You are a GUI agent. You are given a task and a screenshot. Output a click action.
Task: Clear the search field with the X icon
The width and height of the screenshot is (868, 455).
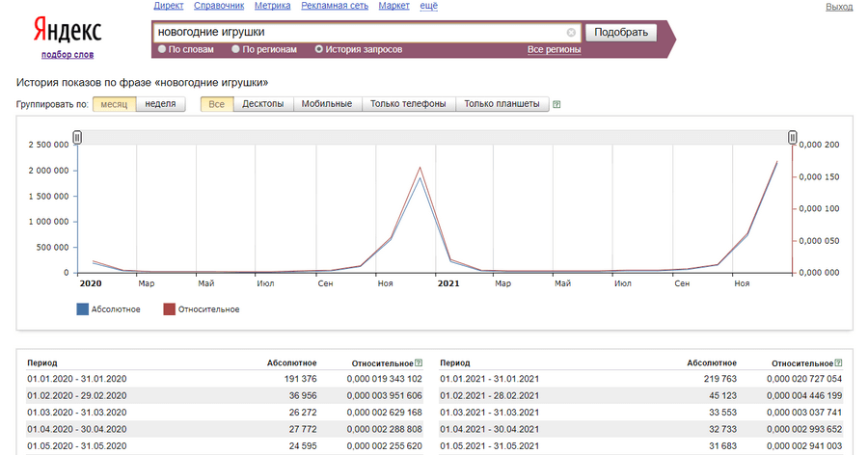pyautogui.click(x=571, y=33)
